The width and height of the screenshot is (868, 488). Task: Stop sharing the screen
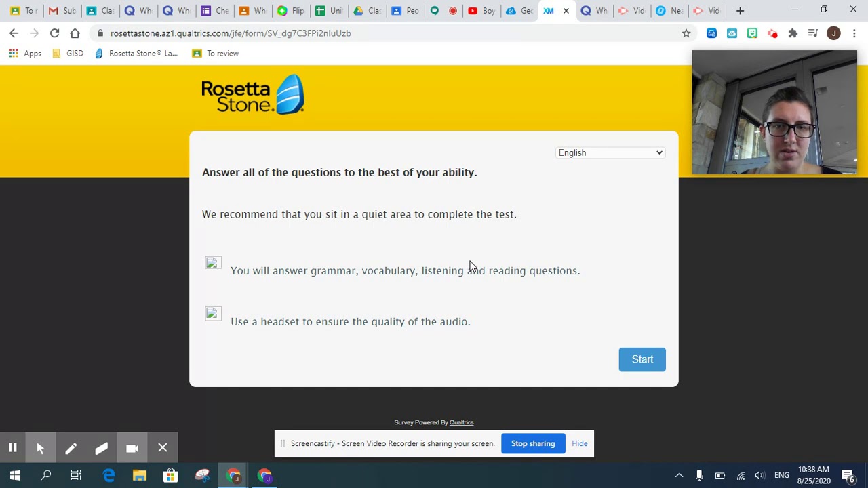[533, 443]
